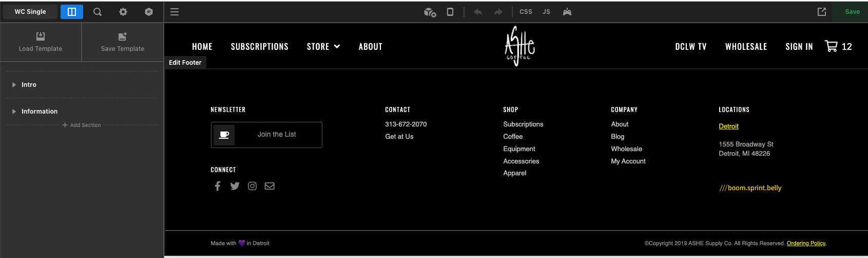Click the SUBSCRIPTIONS nav item
Viewport: 868px width, 258px height.
(x=259, y=47)
